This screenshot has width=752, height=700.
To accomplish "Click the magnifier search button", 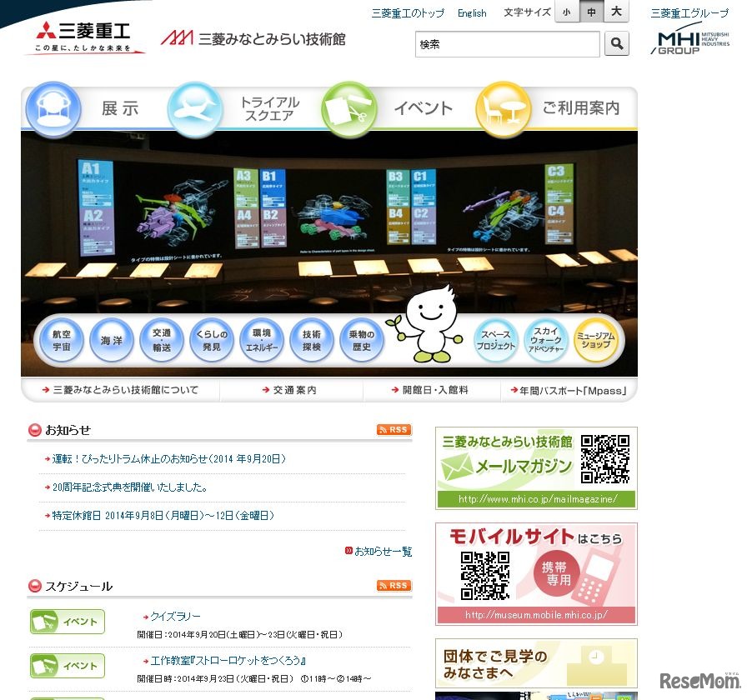I will [617, 43].
